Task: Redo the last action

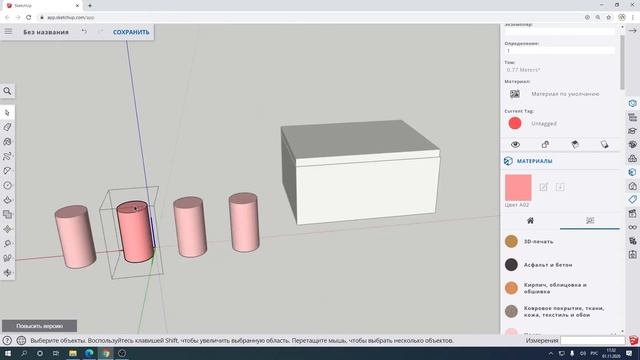Action: [100, 31]
